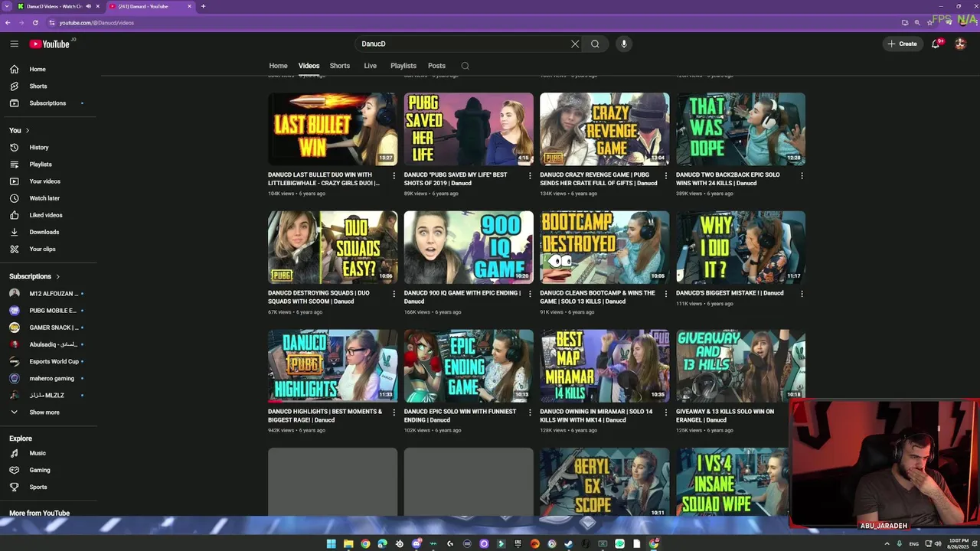Viewport: 980px width, 551px height.
Task: Open the BEST MAP MIRAMAR 14 KILLS thumbnail
Action: (x=604, y=366)
